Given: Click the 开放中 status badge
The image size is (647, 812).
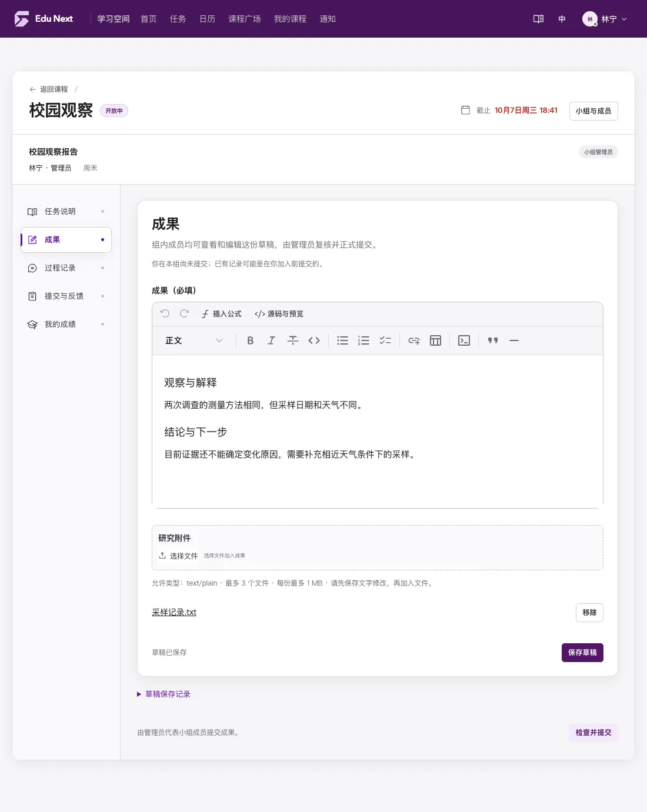Looking at the screenshot, I should coord(114,111).
